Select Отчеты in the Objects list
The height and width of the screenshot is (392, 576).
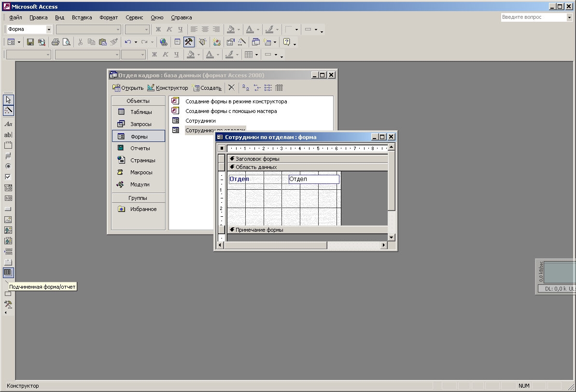(139, 148)
